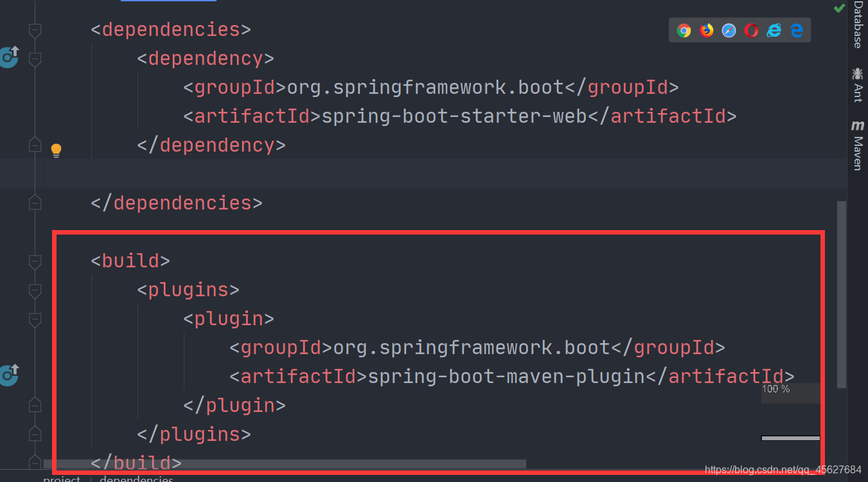Collapse fold at the </build> closing tag
The width and height of the screenshot is (868, 482).
click(35, 463)
